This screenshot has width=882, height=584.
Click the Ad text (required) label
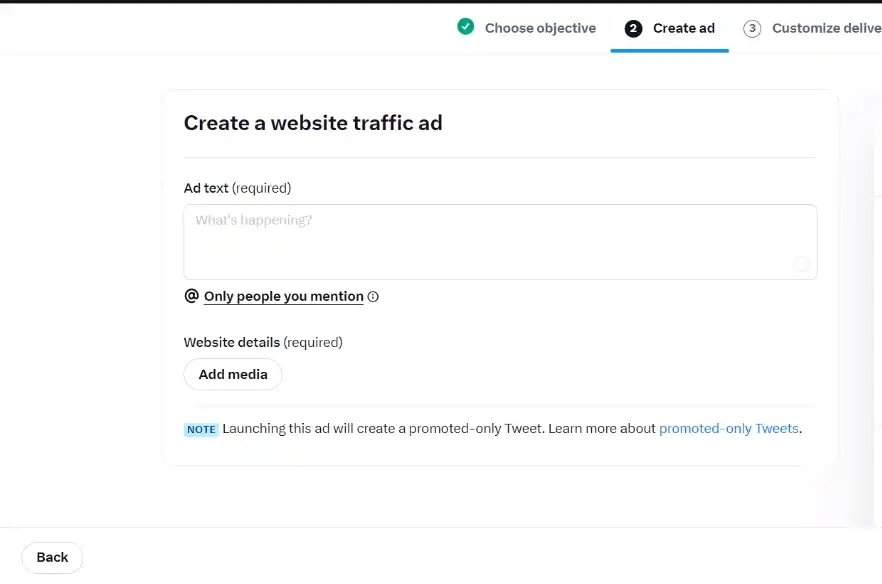[x=237, y=188]
